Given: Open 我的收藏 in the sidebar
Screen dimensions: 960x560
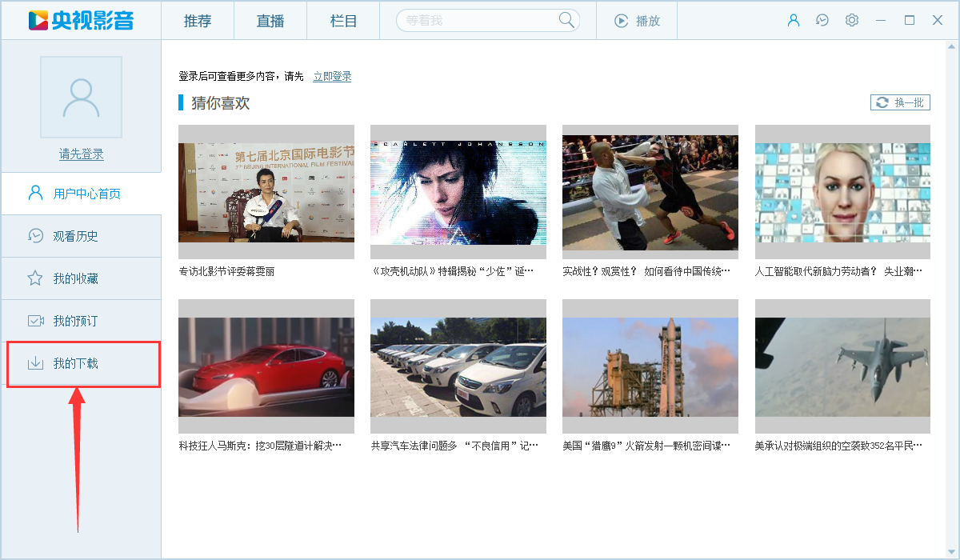Looking at the screenshot, I should pyautogui.click(x=81, y=278).
